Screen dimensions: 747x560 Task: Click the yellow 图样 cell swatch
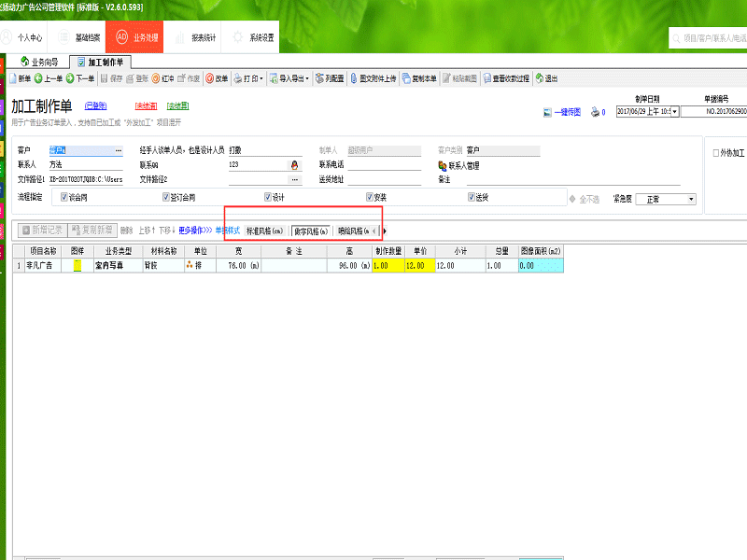78,266
